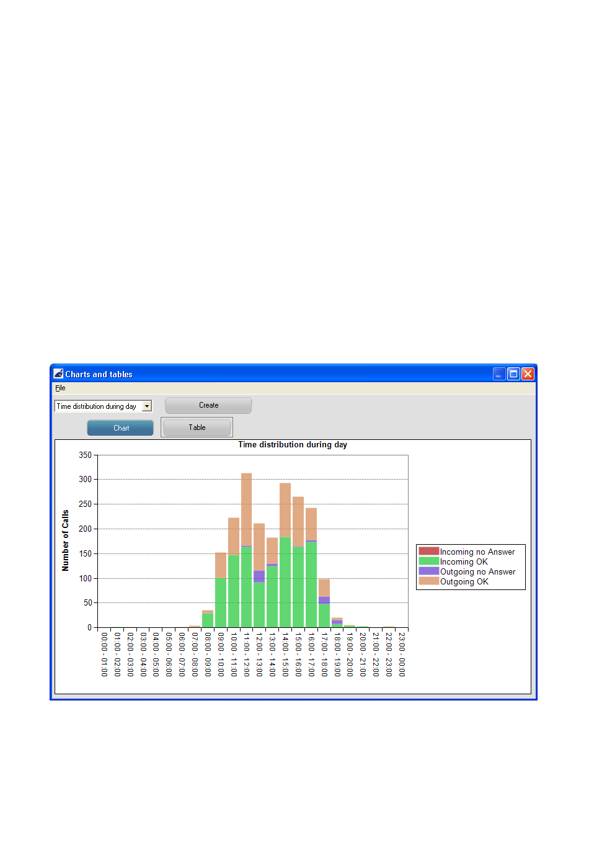Click the 150 value on the y-axis
The width and height of the screenshot is (589, 868).
tap(85, 553)
